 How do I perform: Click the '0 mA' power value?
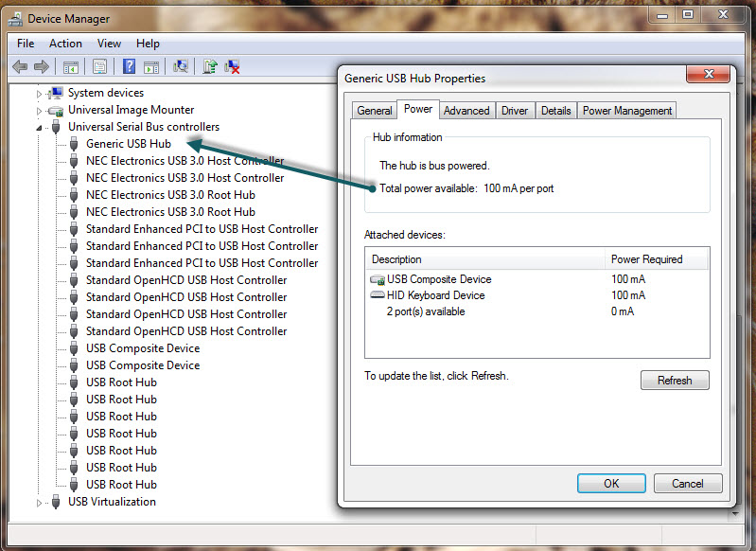pyautogui.click(x=623, y=311)
